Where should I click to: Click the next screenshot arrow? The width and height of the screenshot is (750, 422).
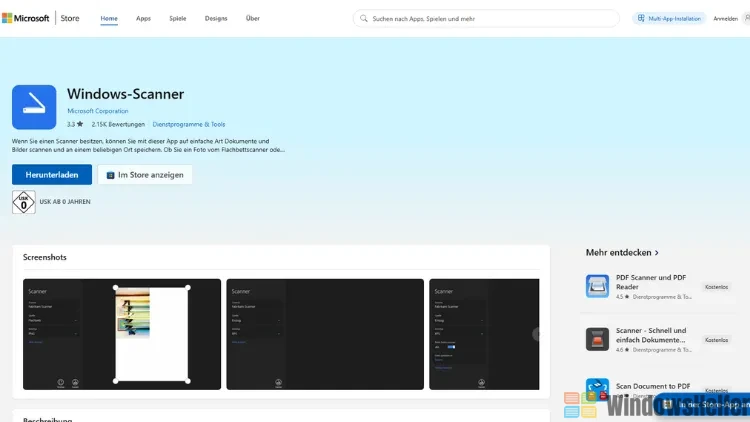point(537,334)
